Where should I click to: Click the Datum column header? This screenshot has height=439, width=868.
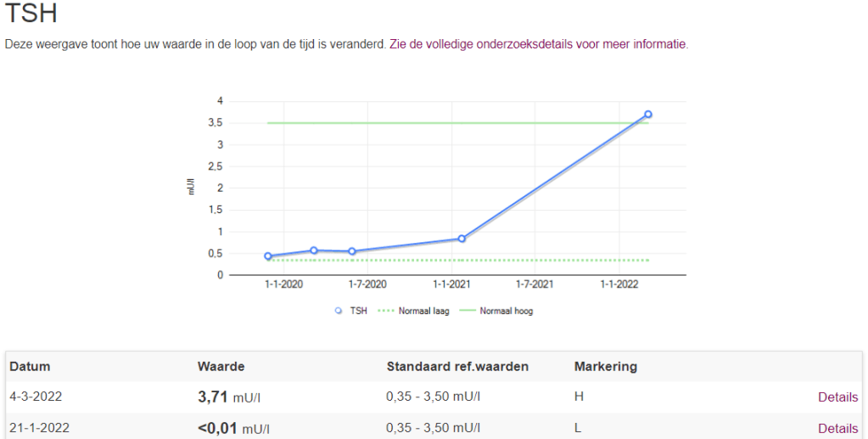[x=30, y=367]
